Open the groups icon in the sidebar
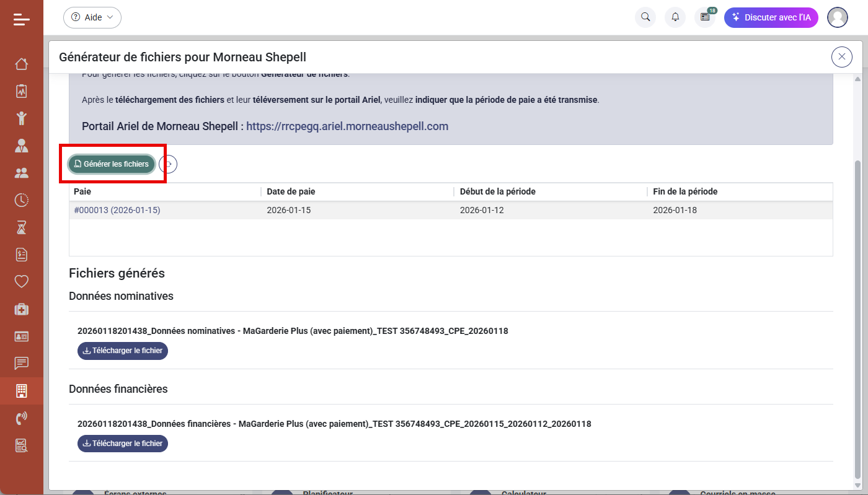 tap(21, 173)
